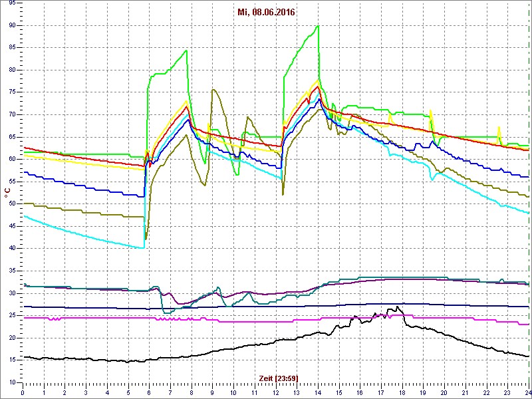The image size is (532, 399).
Task: Select the 30 value on temperature axis
Action: click(11, 293)
